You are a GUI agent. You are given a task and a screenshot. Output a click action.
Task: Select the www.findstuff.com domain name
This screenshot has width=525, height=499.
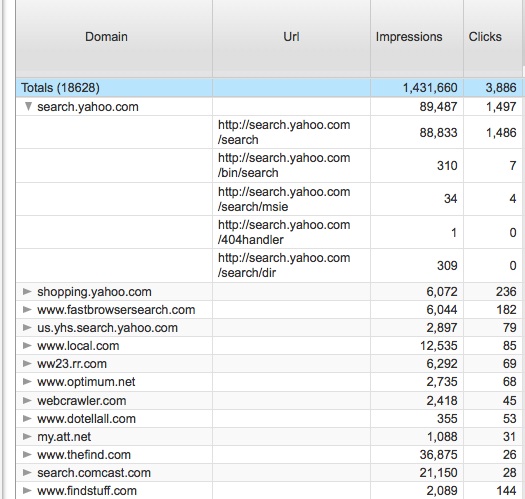tap(87, 491)
